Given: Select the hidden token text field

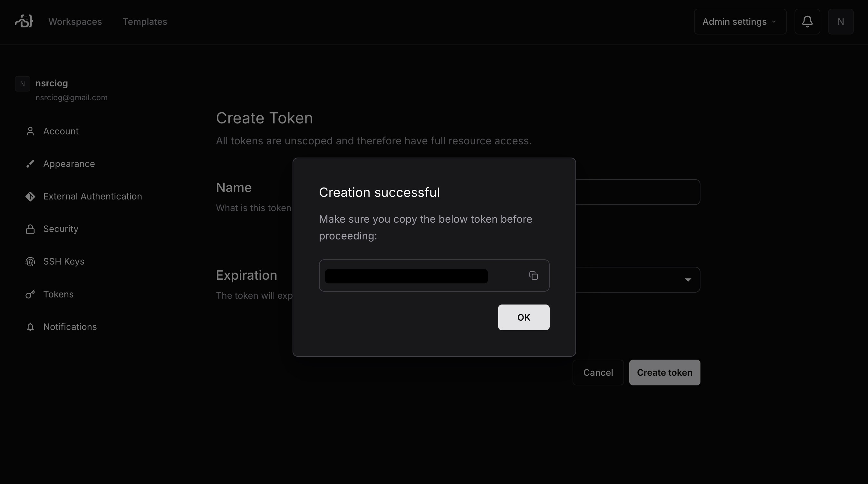Looking at the screenshot, I should pyautogui.click(x=406, y=276).
